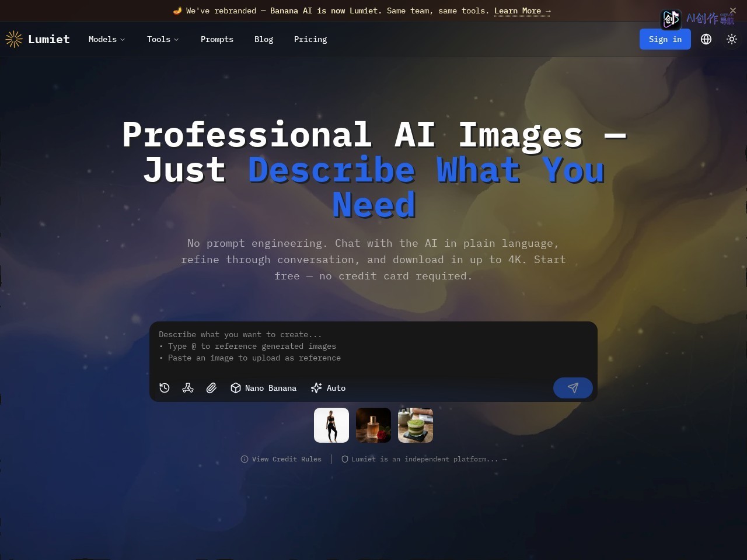The width and height of the screenshot is (747, 560).
Task: Expand the Models dropdown menu
Action: point(107,39)
